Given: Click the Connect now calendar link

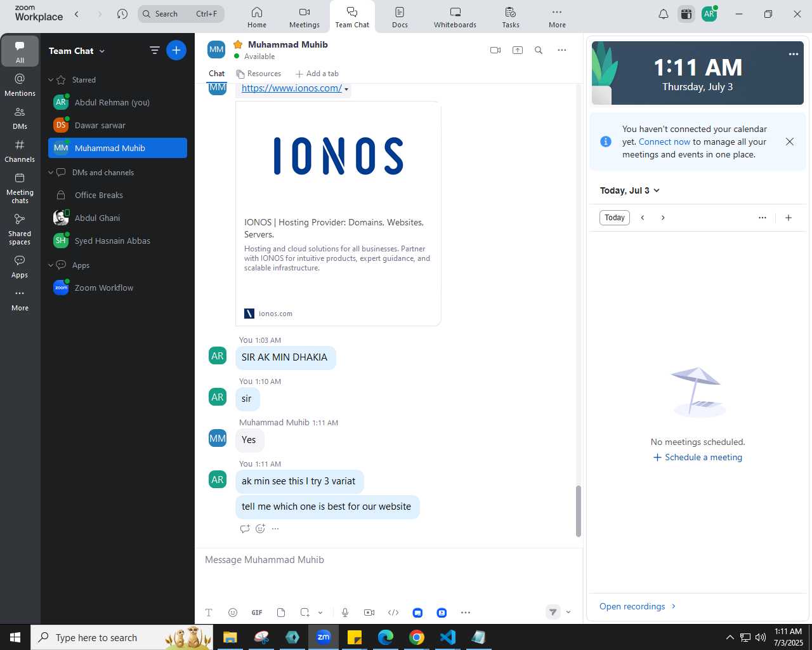Looking at the screenshot, I should (x=664, y=142).
